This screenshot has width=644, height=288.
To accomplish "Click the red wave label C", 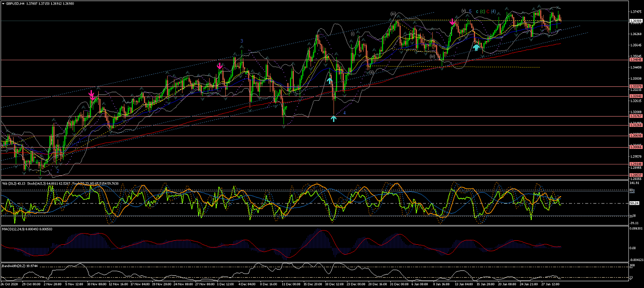I will (488, 11).
